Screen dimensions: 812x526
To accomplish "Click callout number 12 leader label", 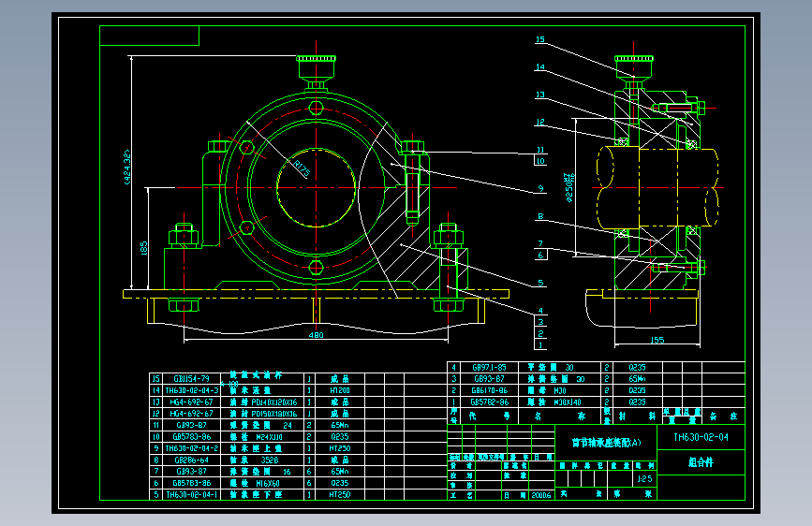I will pyautogui.click(x=540, y=123).
